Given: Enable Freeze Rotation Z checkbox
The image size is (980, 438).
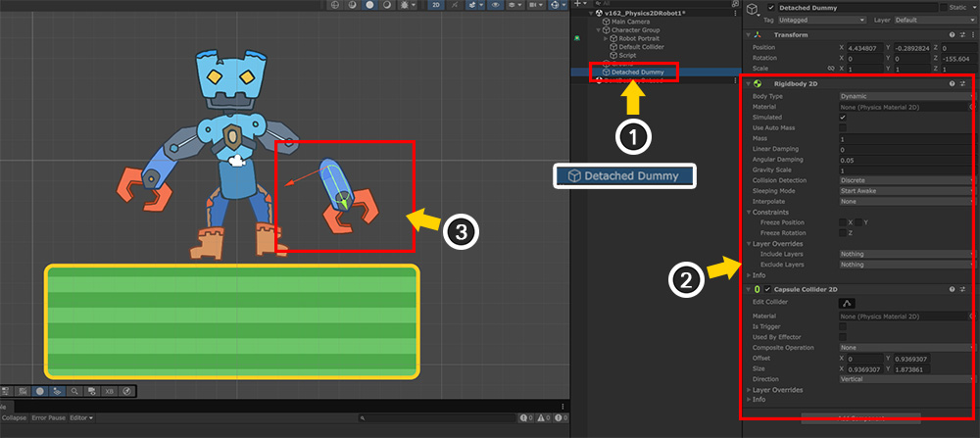Looking at the screenshot, I should pyautogui.click(x=843, y=232).
